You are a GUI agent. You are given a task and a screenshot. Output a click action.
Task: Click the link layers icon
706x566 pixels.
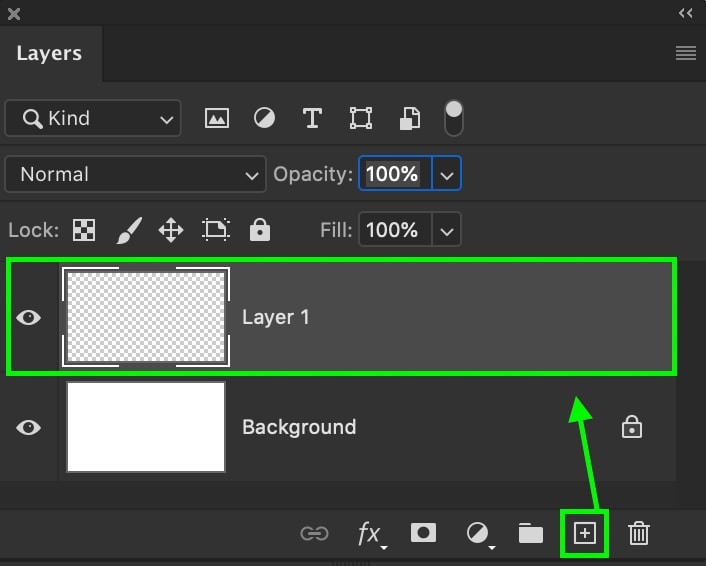pos(314,533)
